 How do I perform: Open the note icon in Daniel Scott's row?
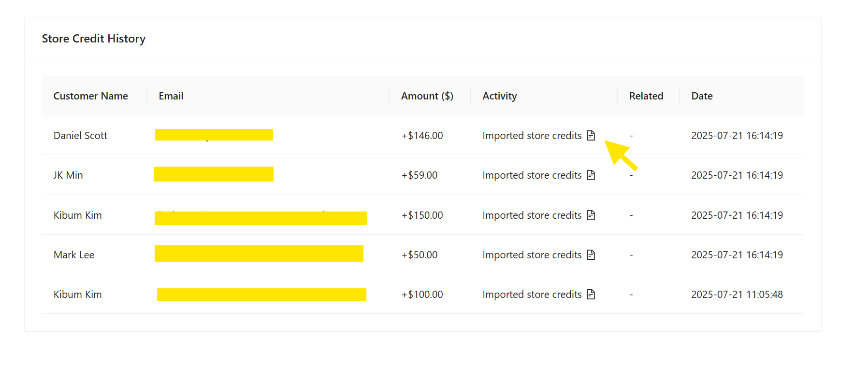[591, 136]
